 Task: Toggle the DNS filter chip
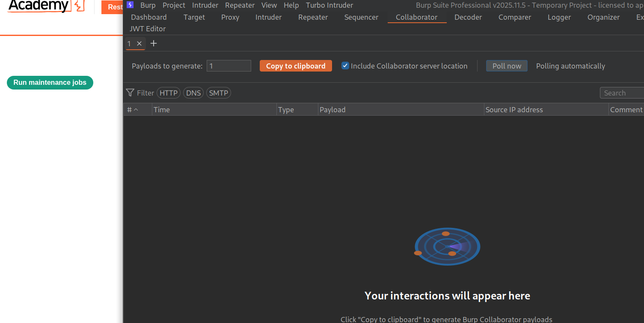(193, 93)
